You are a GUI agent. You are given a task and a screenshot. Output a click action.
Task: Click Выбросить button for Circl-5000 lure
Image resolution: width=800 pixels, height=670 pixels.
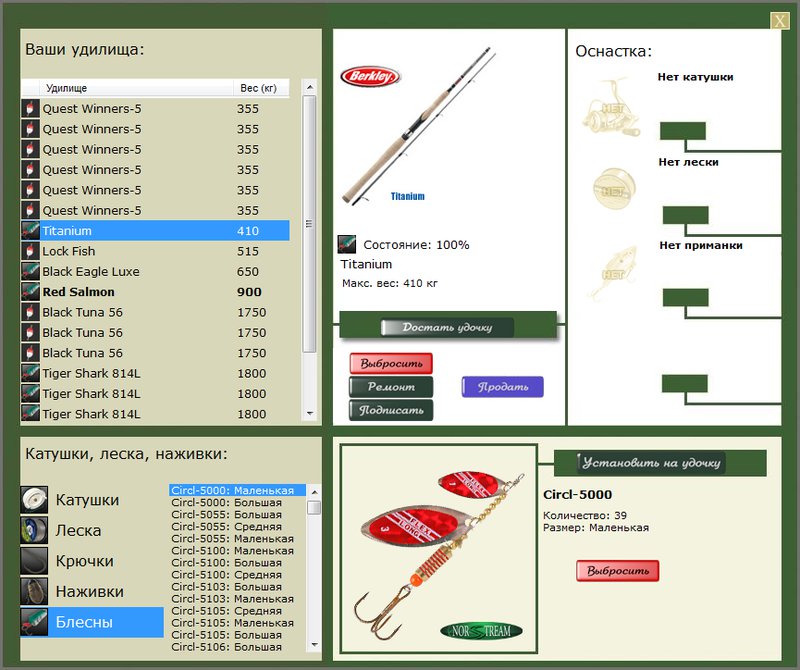(618, 570)
